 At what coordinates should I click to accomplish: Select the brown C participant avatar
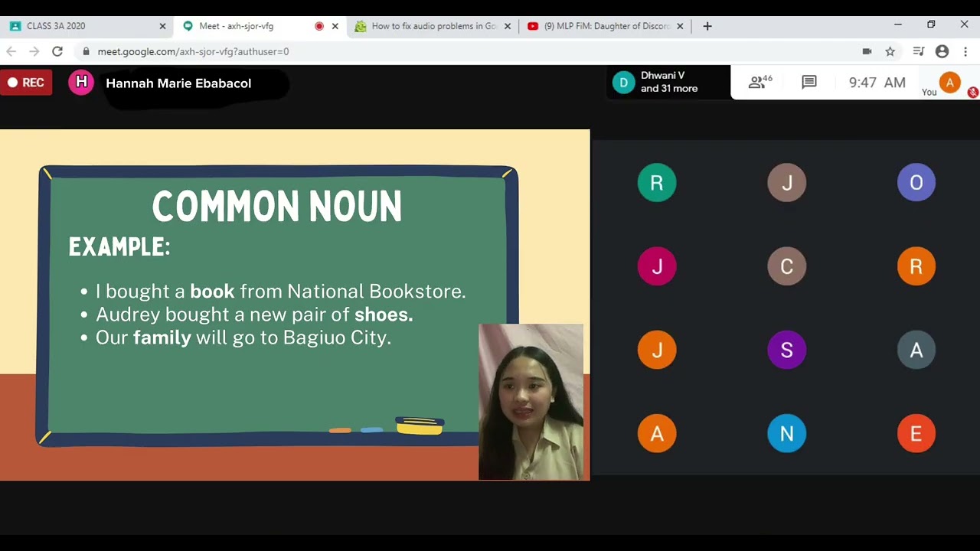[x=787, y=266]
